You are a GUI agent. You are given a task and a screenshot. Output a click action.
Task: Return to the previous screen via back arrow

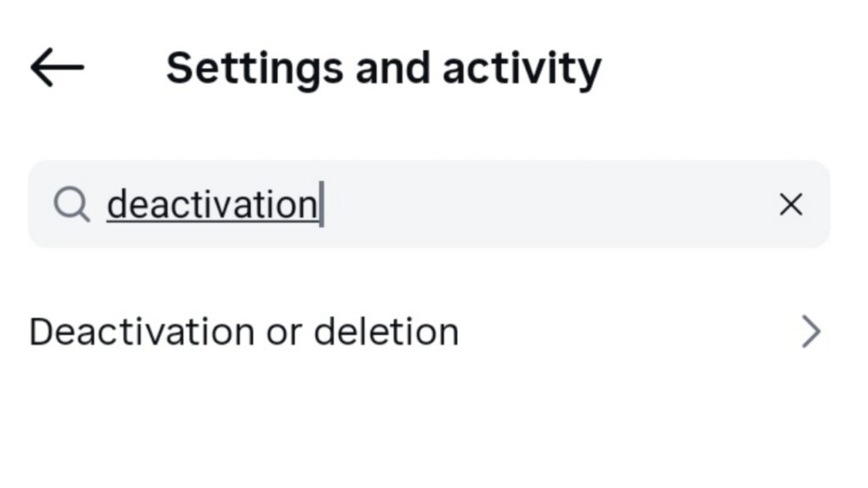(x=57, y=68)
